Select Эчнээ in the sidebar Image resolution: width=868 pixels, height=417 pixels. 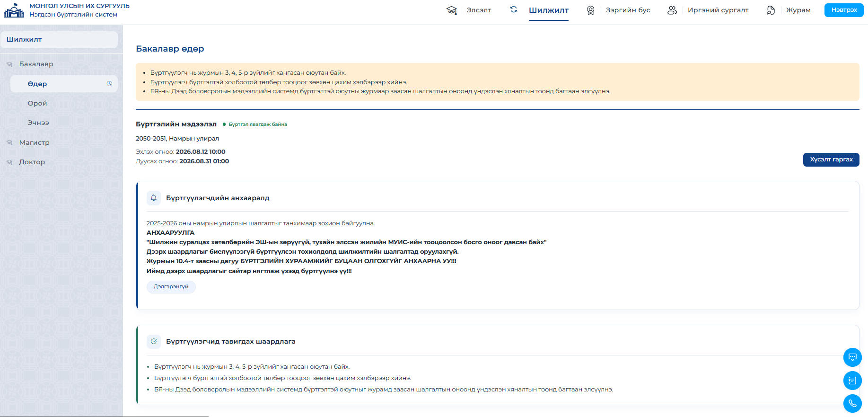click(38, 123)
